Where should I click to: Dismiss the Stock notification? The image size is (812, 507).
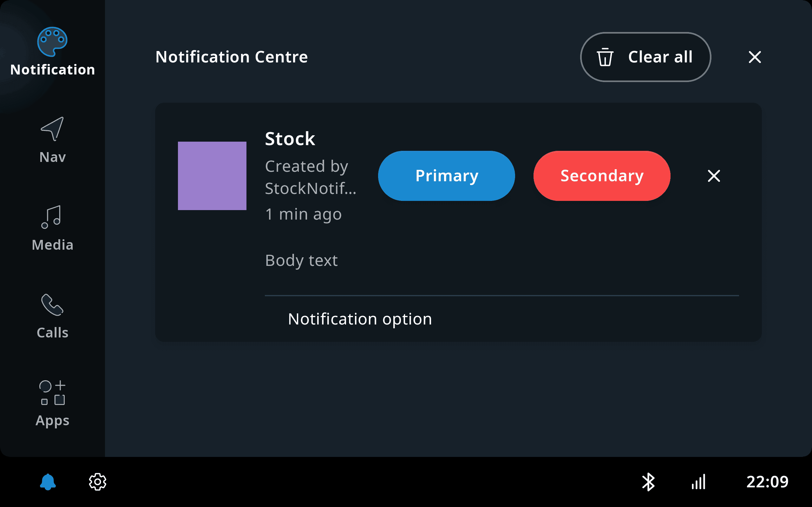click(x=714, y=176)
